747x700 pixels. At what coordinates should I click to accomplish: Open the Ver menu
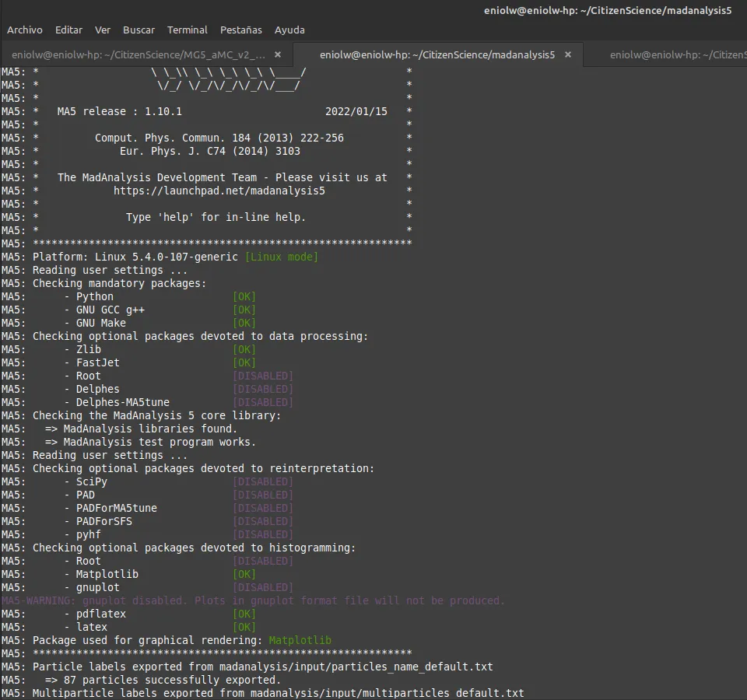point(103,30)
